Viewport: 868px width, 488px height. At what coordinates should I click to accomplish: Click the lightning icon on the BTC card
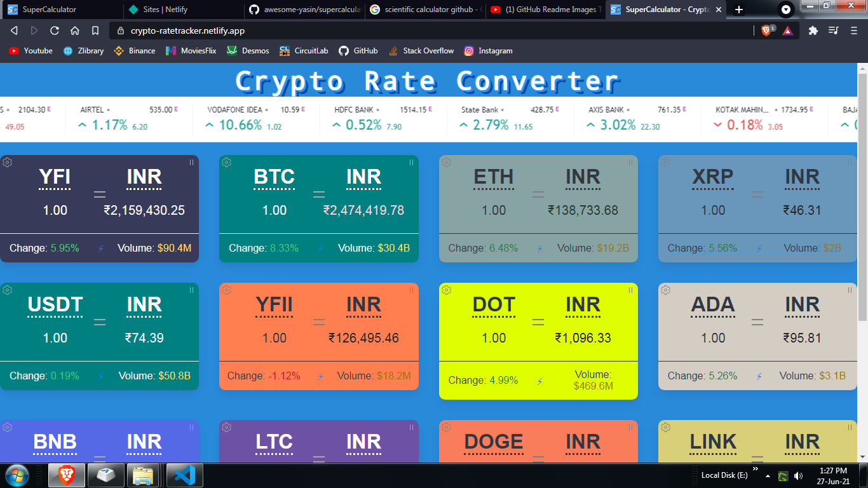coord(320,248)
